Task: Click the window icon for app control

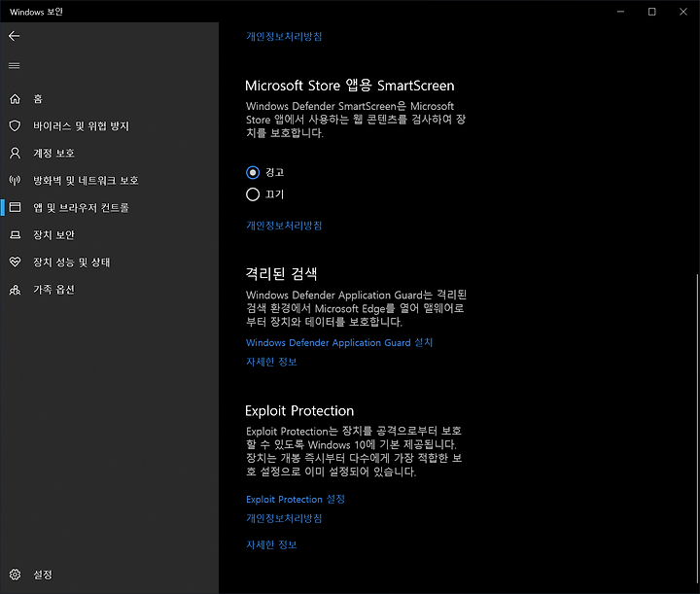Action: click(16, 207)
